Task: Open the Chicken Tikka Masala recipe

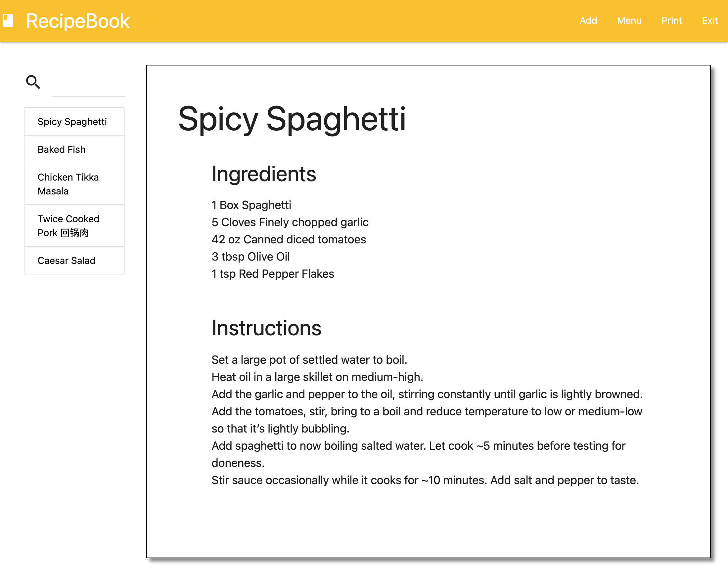Action: [x=74, y=184]
